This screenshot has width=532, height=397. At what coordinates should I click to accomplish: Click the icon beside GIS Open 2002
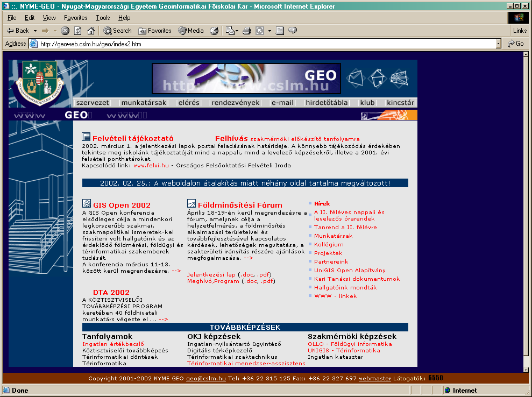pos(87,203)
